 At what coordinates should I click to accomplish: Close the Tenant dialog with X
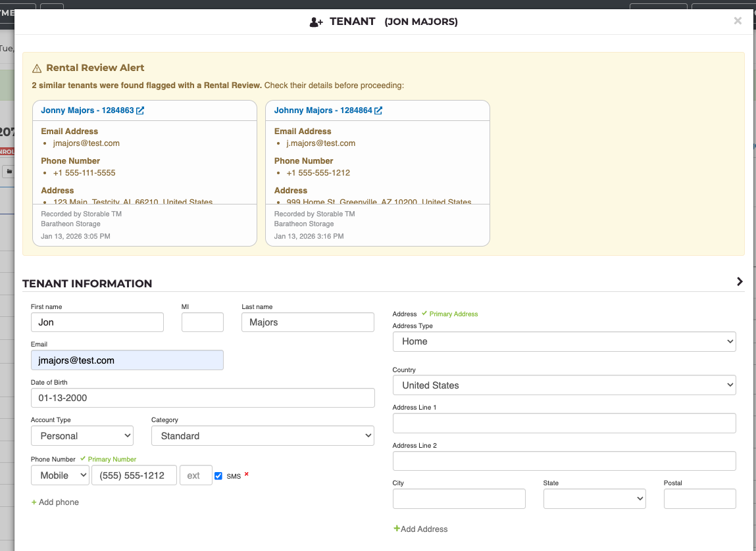[x=738, y=21]
